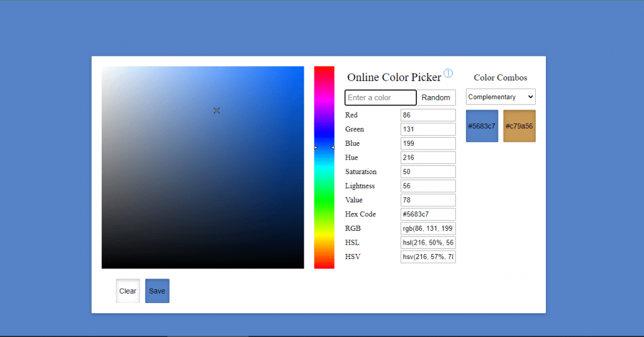This screenshot has height=337, width=644.
Task: Click the HSV label
Action: click(x=353, y=257)
